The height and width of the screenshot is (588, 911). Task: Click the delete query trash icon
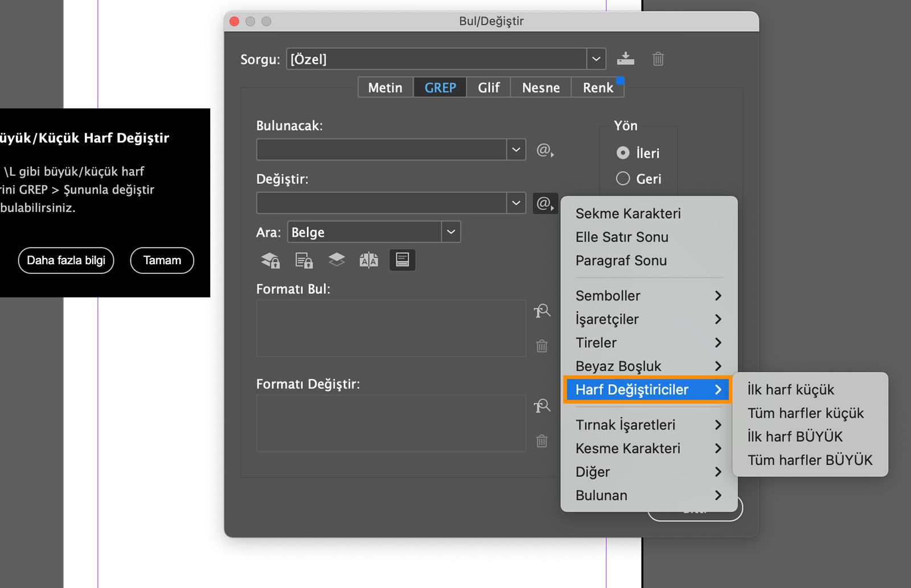(x=658, y=59)
